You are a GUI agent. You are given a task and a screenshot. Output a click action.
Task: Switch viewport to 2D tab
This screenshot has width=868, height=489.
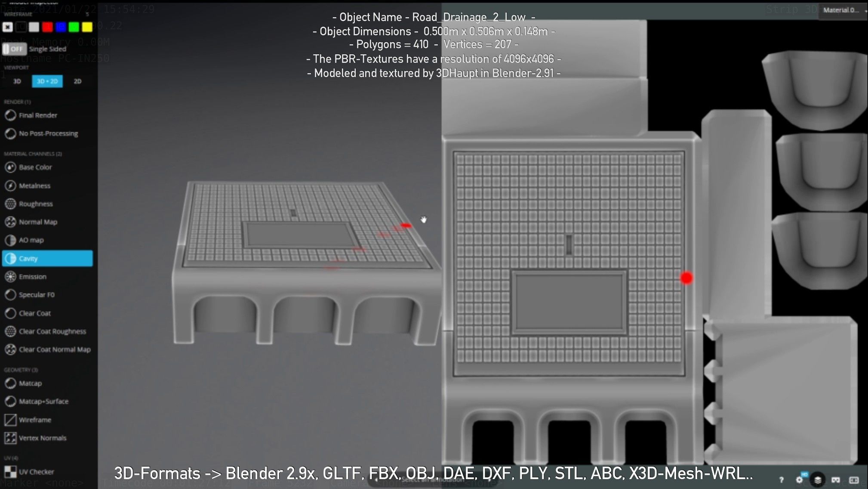pos(77,81)
